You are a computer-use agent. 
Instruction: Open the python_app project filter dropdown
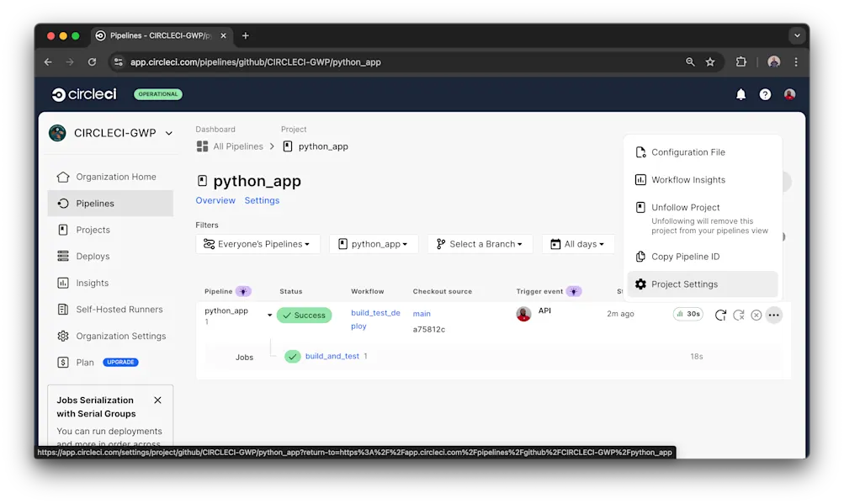[374, 244]
